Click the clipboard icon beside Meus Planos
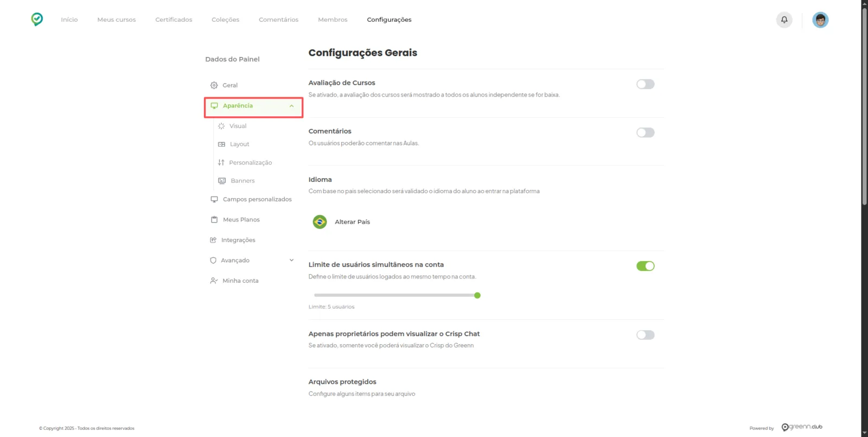The height and width of the screenshot is (437, 868). [214, 220]
